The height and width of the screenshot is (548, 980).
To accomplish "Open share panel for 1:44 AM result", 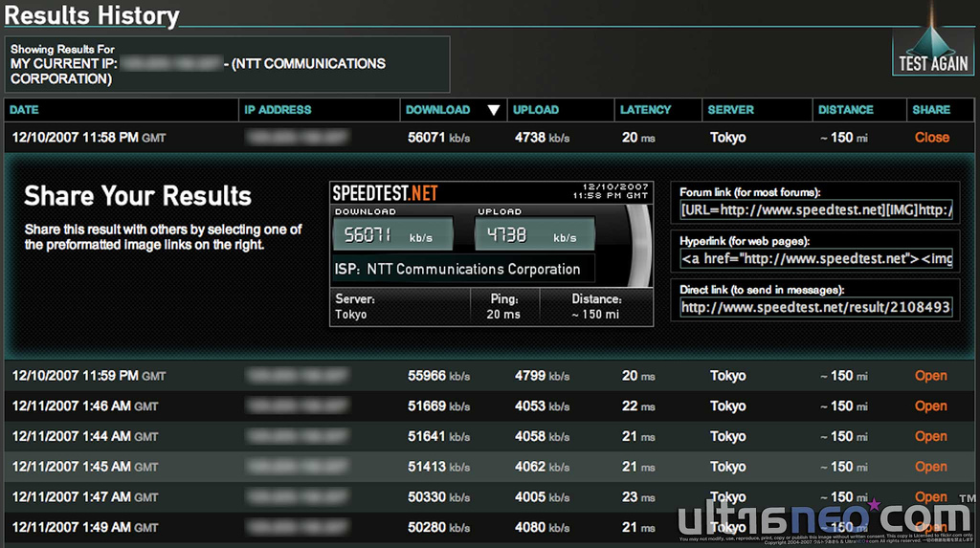I will point(930,436).
